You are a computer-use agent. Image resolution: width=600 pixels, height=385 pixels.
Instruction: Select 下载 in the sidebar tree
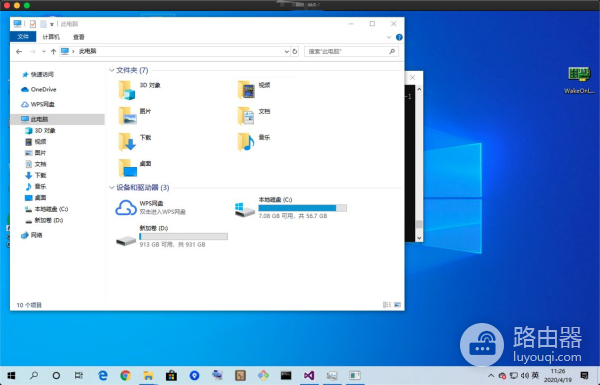click(x=36, y=175)
